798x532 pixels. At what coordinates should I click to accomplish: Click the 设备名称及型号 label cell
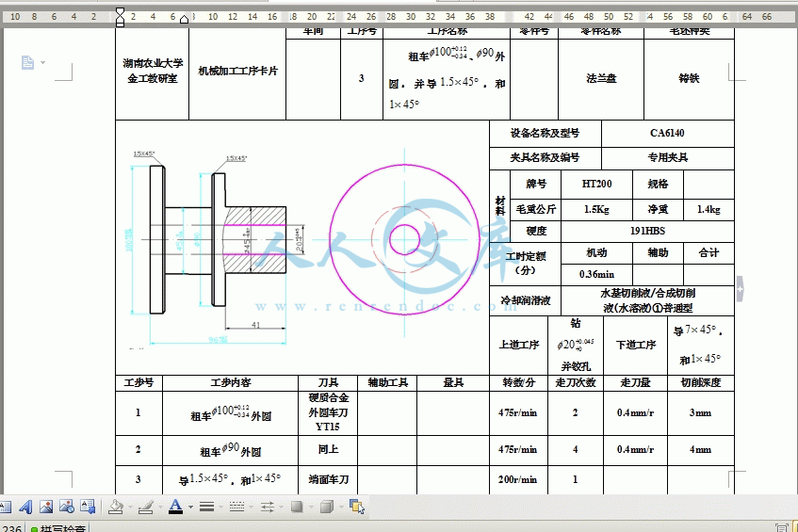click(x=545, y=134)
